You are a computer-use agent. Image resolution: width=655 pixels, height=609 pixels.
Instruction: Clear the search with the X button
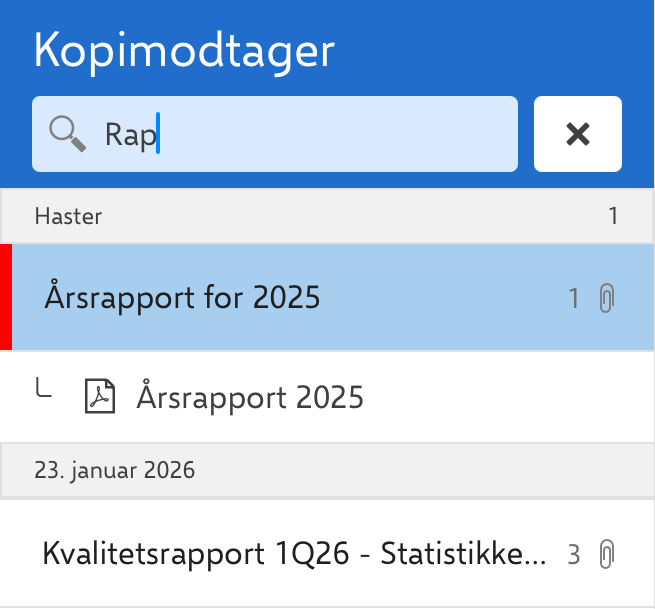578,134
